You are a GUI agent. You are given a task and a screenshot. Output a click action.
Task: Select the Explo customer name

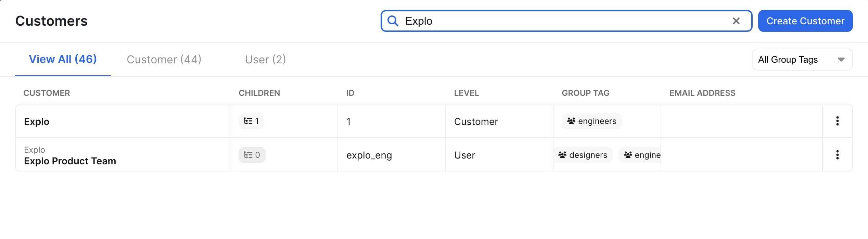(37, 122)
